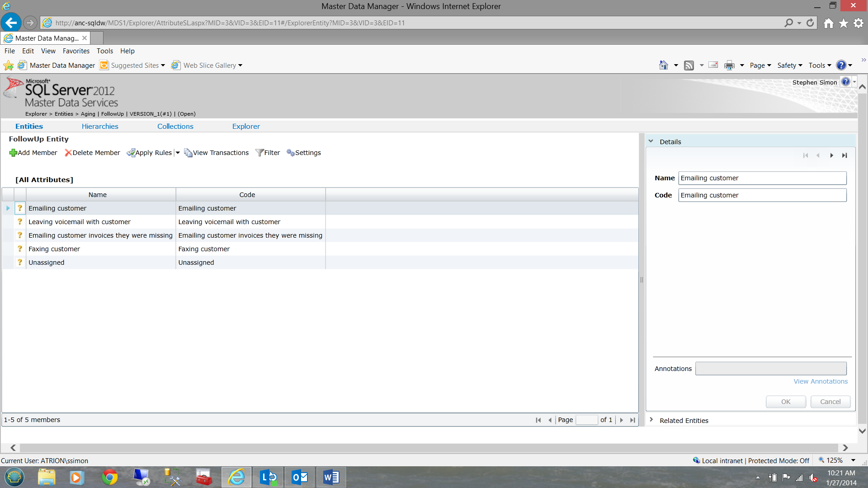Click the Add Member plus icon
868x488 pixels.
(13, 153)
